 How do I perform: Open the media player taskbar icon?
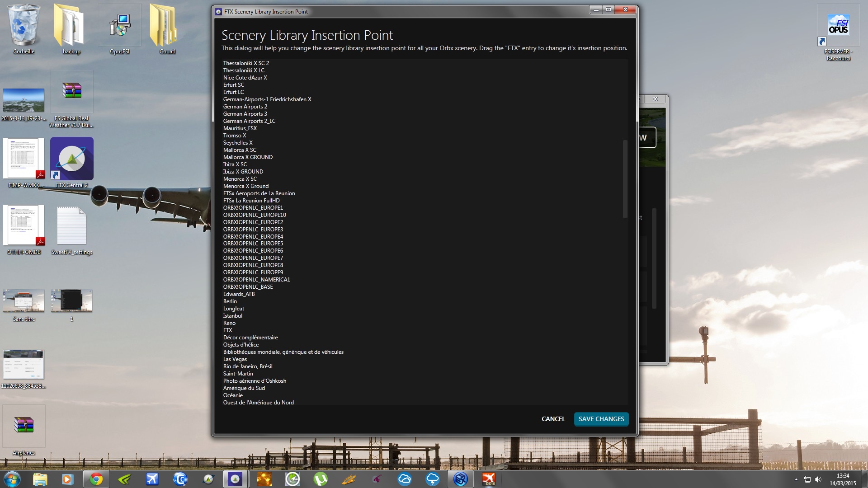67,479
